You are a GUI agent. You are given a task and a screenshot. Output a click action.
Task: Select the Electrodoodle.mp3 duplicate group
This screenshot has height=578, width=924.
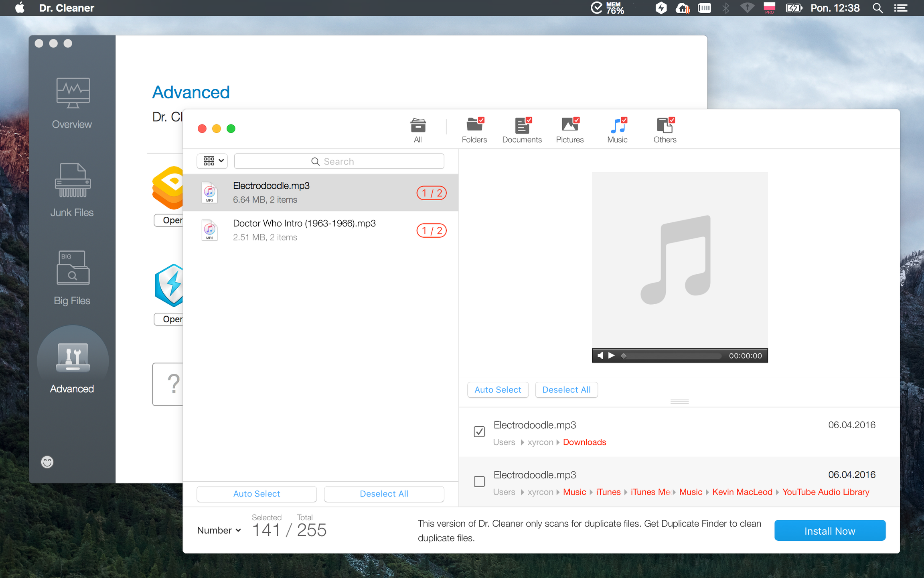pos(320,193)
